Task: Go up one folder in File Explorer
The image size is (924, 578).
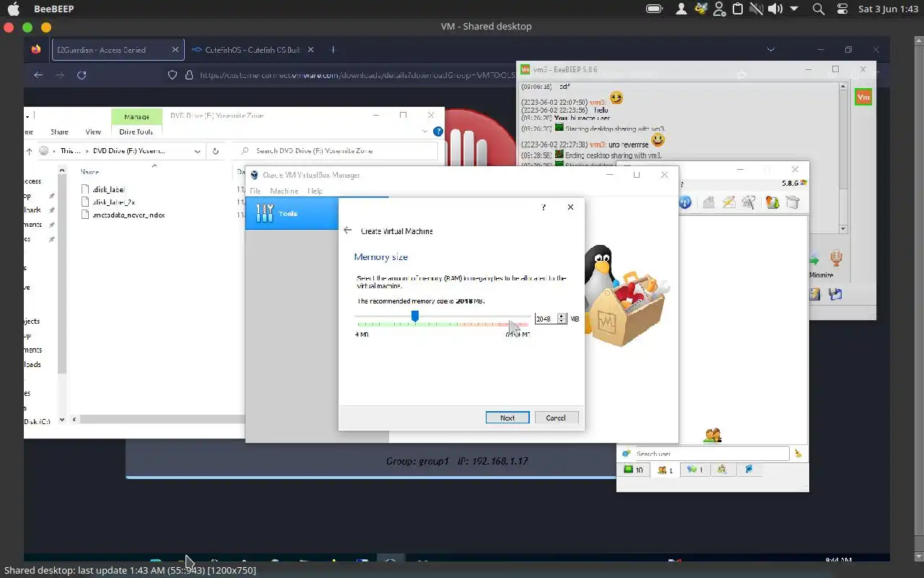Action: pos(30,151)
